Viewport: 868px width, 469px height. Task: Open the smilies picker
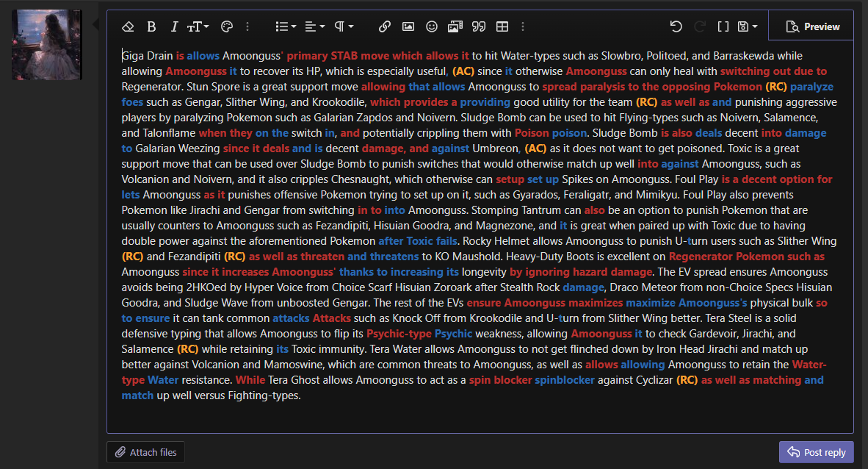[x=432, y=26]
